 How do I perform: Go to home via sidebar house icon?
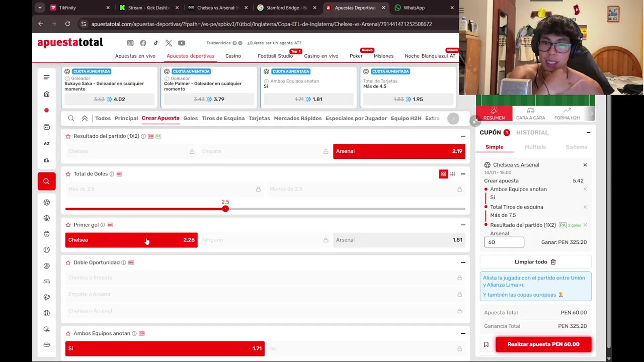(x=46, y=94)
